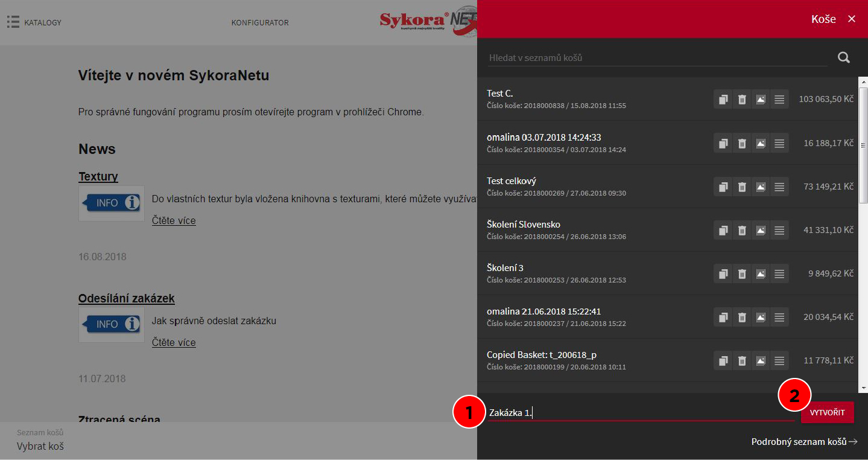The height and width of the screenshot is (460, 868).
Task: Focus the basket search field
Action: pos(657,58)
